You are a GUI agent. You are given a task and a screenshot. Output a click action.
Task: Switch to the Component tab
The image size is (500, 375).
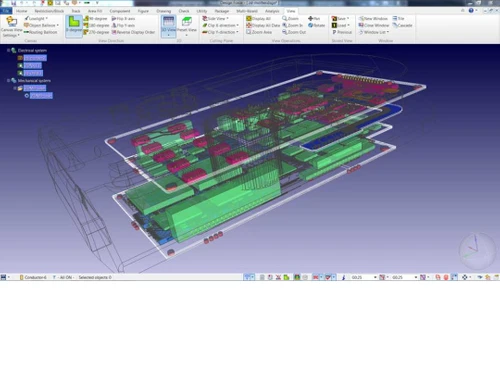(120, 11)
